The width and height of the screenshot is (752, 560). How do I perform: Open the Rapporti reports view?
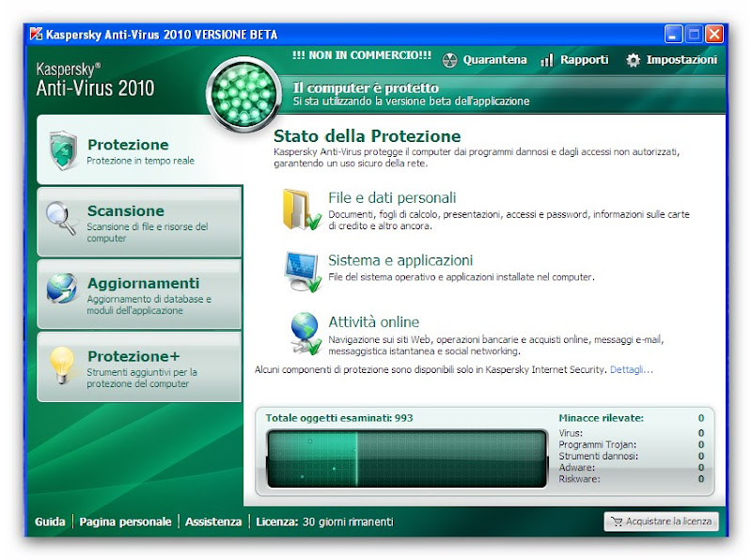pyautogui.click(x=574, y=60)
